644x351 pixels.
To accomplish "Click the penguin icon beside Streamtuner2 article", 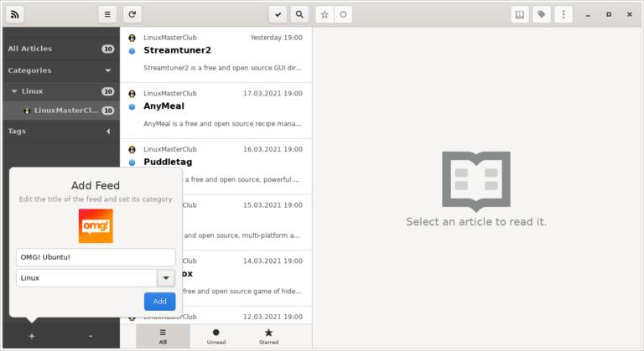I will (x=132, y=38).
